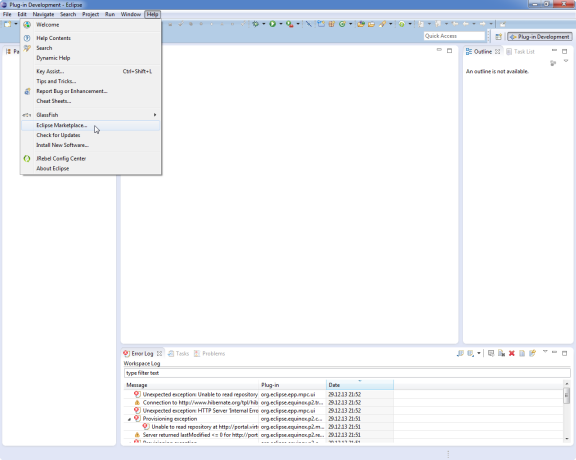The image size is (576, 460).
Task: Click the red X Delete Log icon
Action: (512, 353)
